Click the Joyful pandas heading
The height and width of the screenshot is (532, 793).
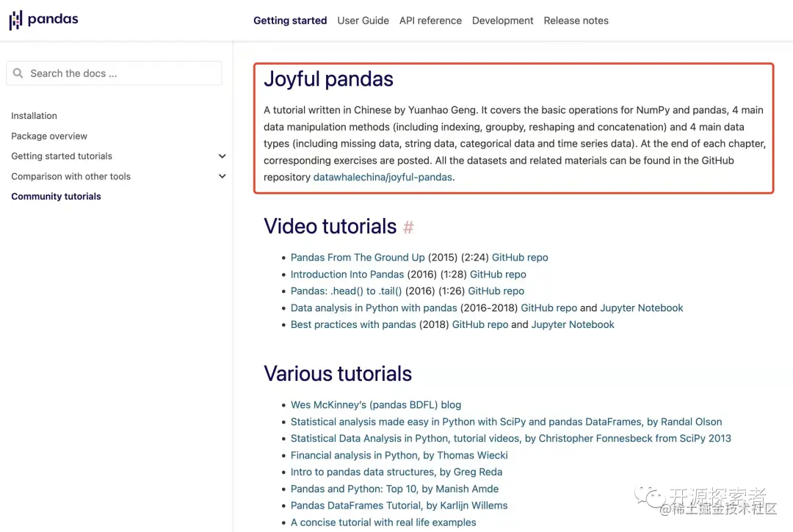click(x=328, y=79)
